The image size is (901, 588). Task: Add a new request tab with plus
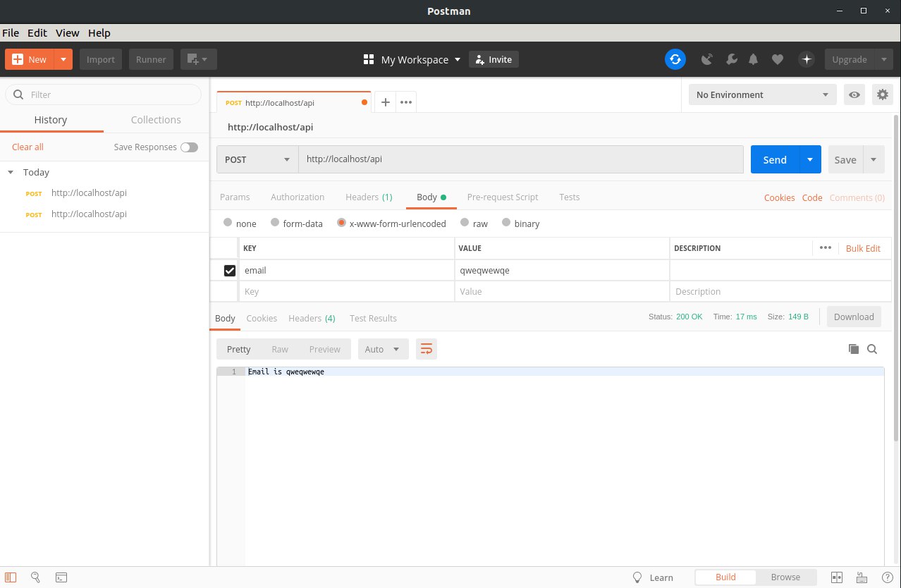tap(385, 102)
